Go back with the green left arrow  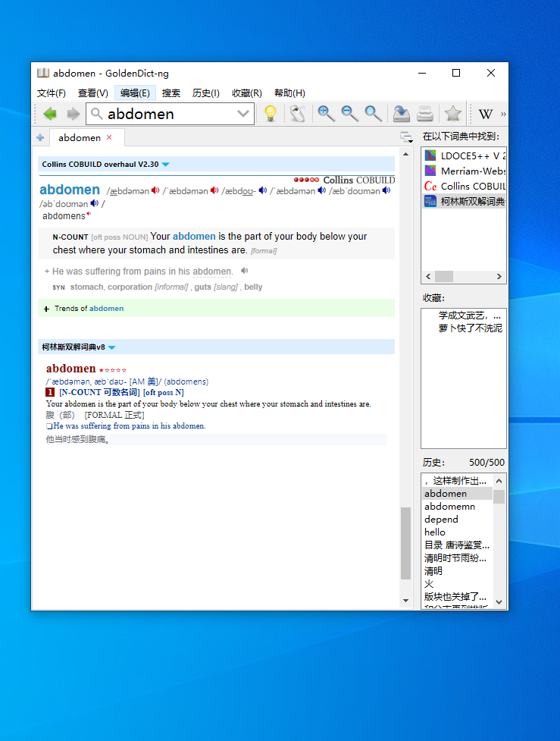pyautogui.click(x=49, y=114)
